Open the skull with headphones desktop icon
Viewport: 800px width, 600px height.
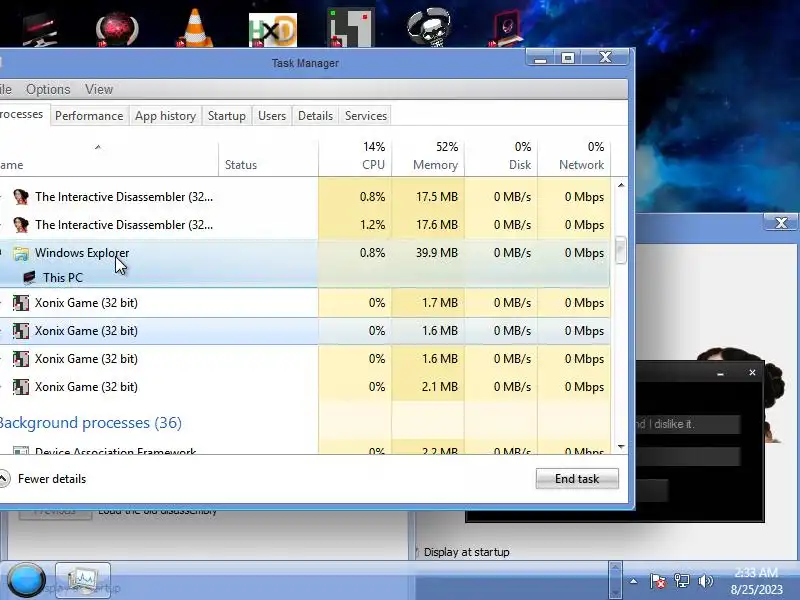429,28
